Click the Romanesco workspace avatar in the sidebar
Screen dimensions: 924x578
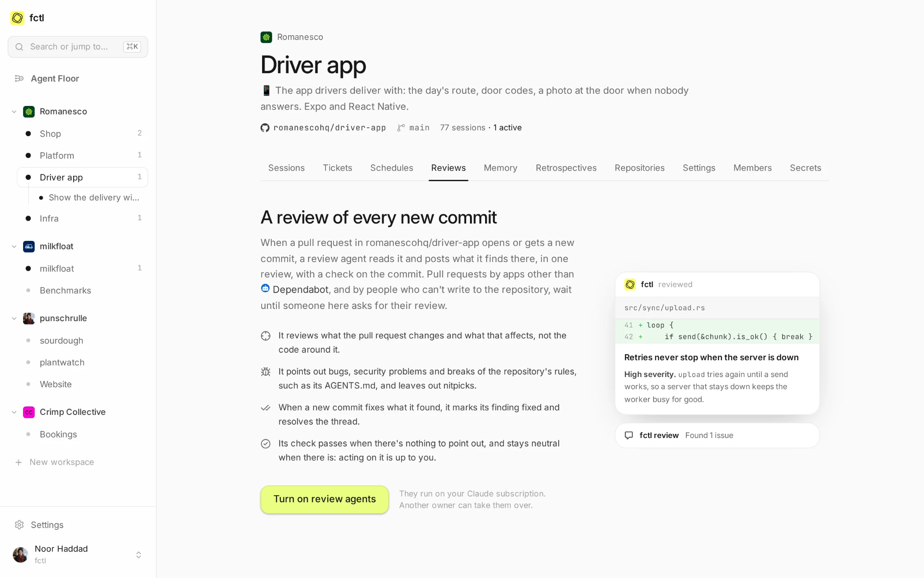pyautogui.click(x=29, y=111)
